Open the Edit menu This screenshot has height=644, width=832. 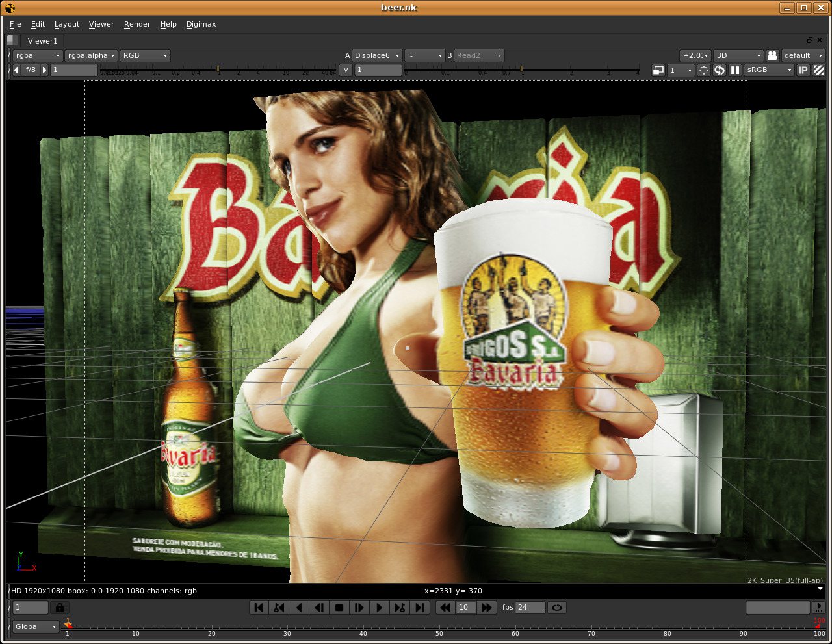tap(38, 24)
